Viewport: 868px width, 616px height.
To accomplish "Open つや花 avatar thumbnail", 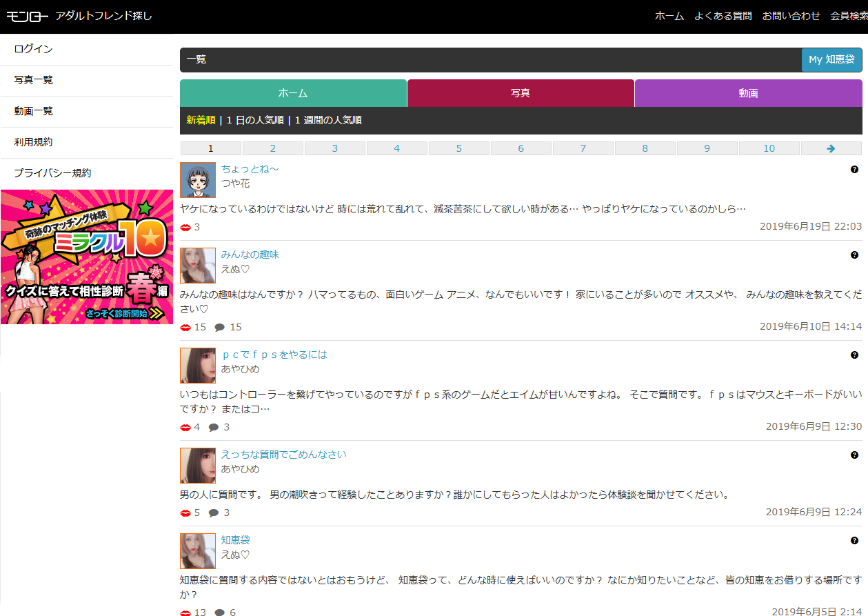I will pos(198,180).
